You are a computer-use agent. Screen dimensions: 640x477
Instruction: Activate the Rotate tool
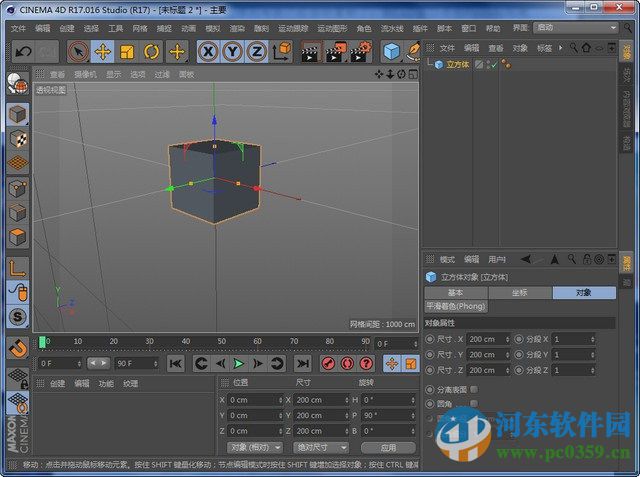151,52
